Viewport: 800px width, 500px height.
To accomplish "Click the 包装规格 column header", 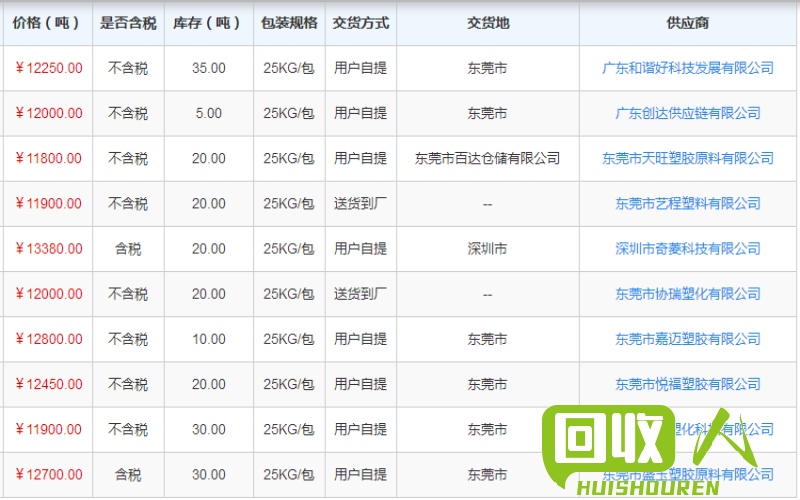I will [289, 23].
